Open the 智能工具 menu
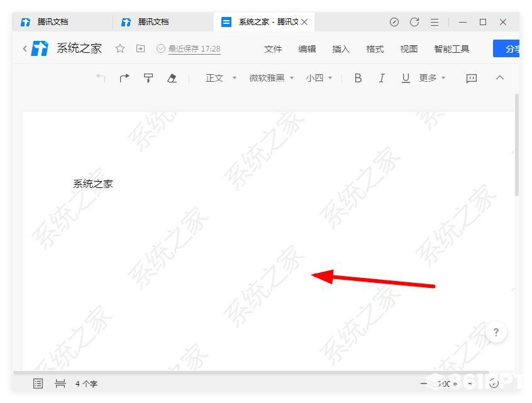 pyautogui.click(x=452, y=49)
